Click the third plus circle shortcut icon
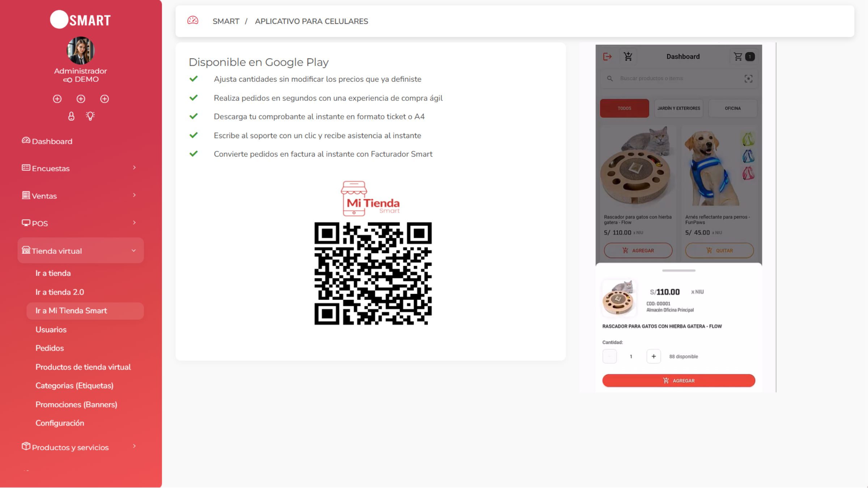The height and width of the screenshot is (488, 868). (105, 99)
